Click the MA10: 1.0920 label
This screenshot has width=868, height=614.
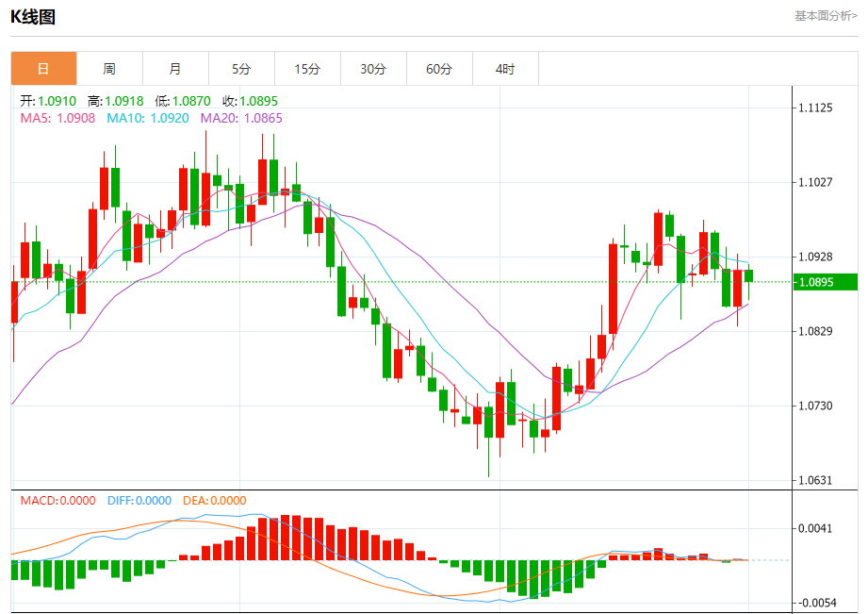[x=148, y=118]
